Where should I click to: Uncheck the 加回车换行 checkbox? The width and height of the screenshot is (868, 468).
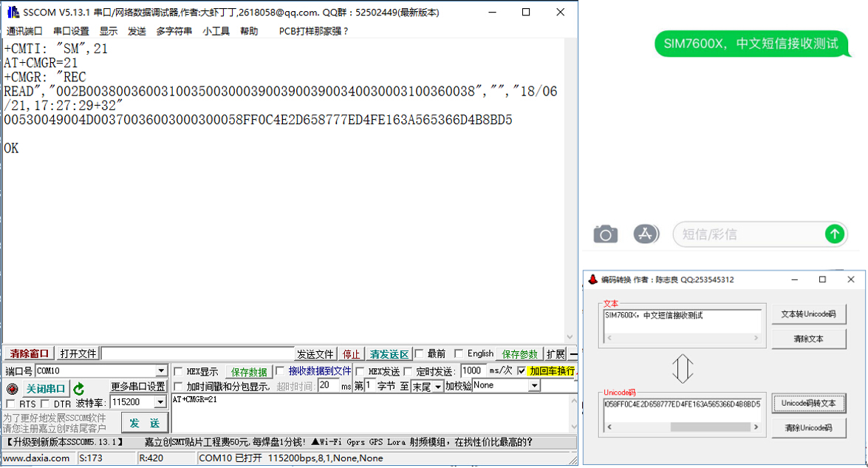(x=522, y=370)
